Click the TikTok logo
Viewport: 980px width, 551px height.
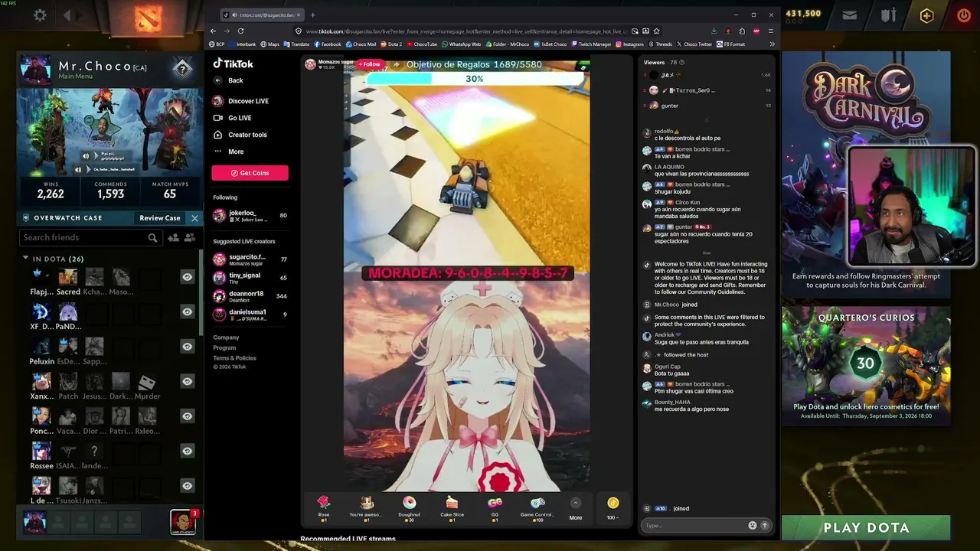click(x=233, y=64)
